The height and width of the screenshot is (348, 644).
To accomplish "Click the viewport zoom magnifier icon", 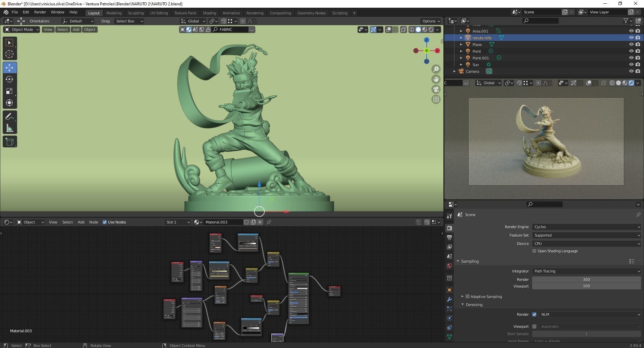I will click(x=436, y=69).
